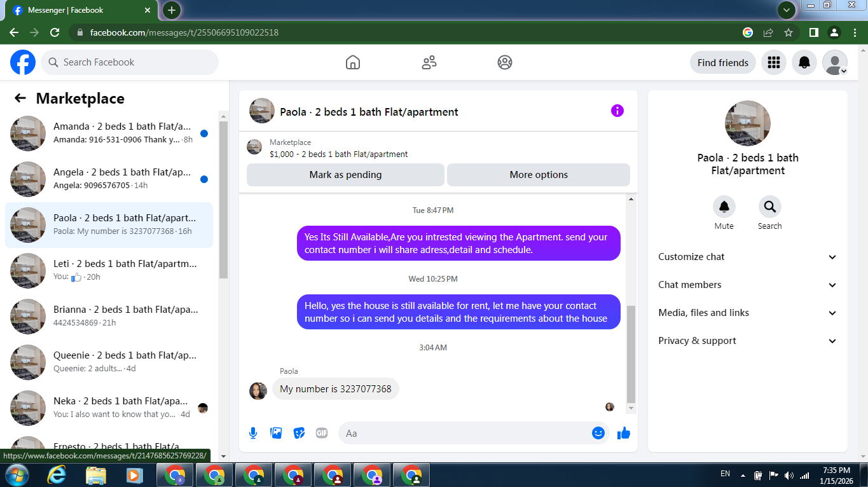Viewport: 868px width, 487px height.
Task: Share this page from address bar
Action: (768, 32)
